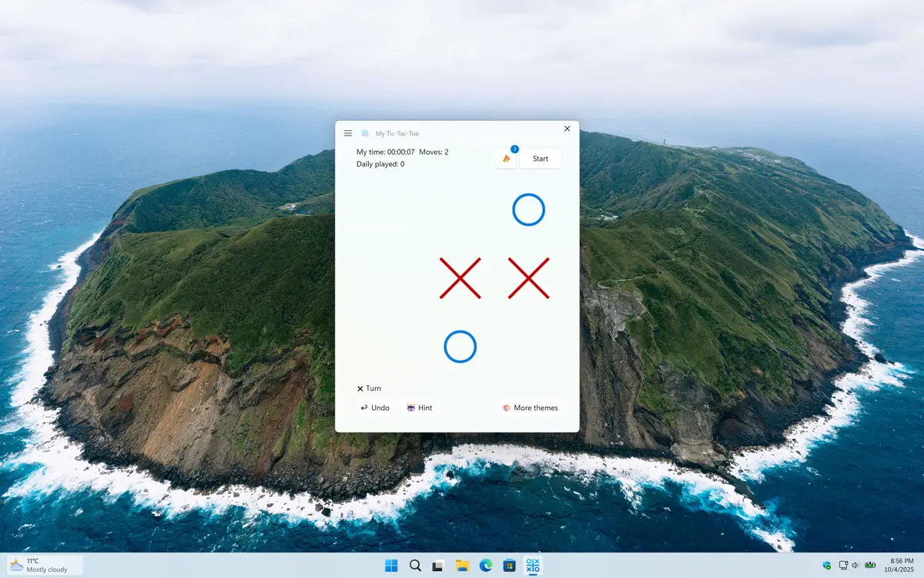Screen dimensions: 924x578
Task: Open the Microsoft Store from taskbar
Action: tap(509, 565)
